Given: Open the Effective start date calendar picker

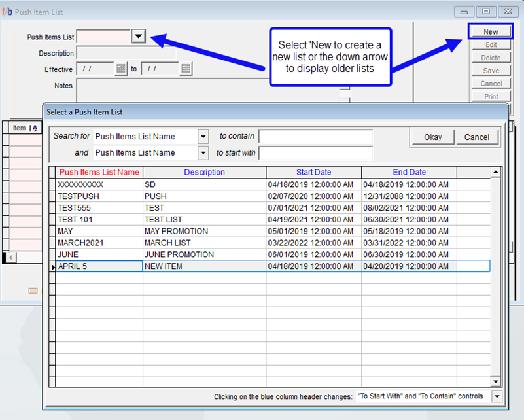Looking at the screenshot, I should tap(121, 69).
